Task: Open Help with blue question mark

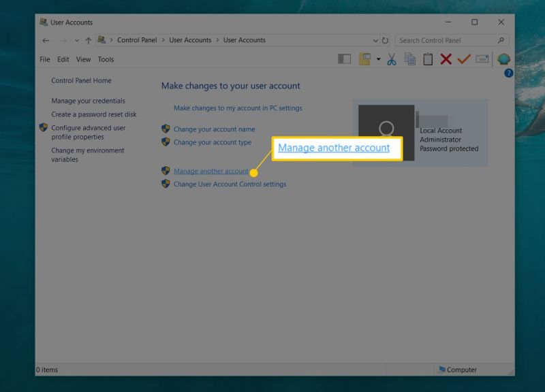Action: 508,73
